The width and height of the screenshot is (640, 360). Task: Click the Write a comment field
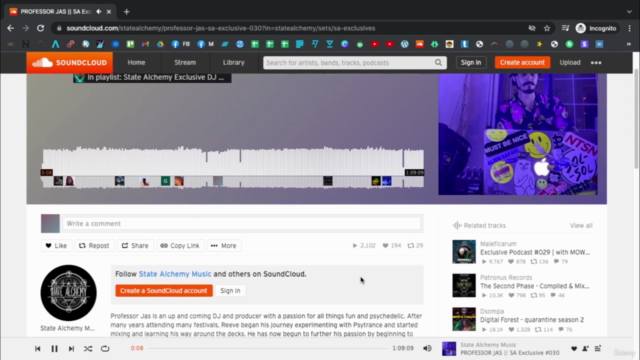[x=241, y=224]
